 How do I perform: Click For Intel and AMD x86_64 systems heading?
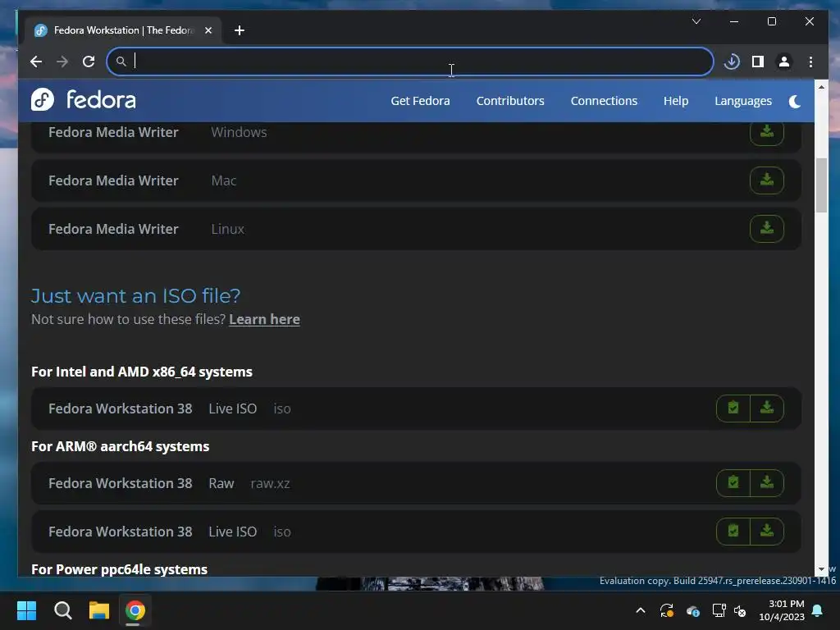point(141,372)
